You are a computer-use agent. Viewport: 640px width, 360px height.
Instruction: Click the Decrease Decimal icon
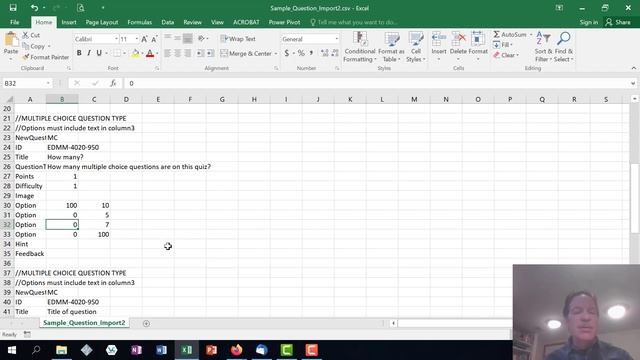click(x=335, y=53)
